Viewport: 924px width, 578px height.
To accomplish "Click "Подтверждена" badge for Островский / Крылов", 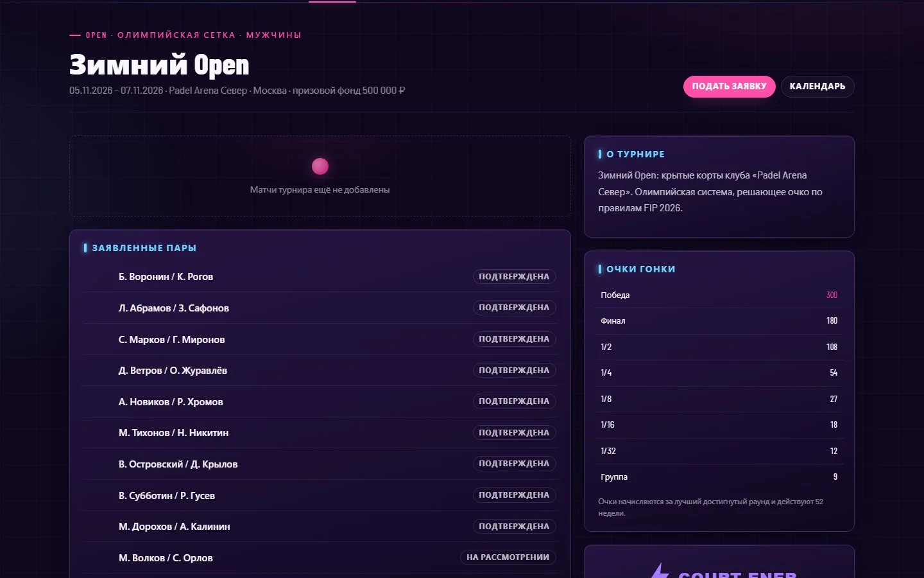I will pyautogui.click(x=514, y=464).
